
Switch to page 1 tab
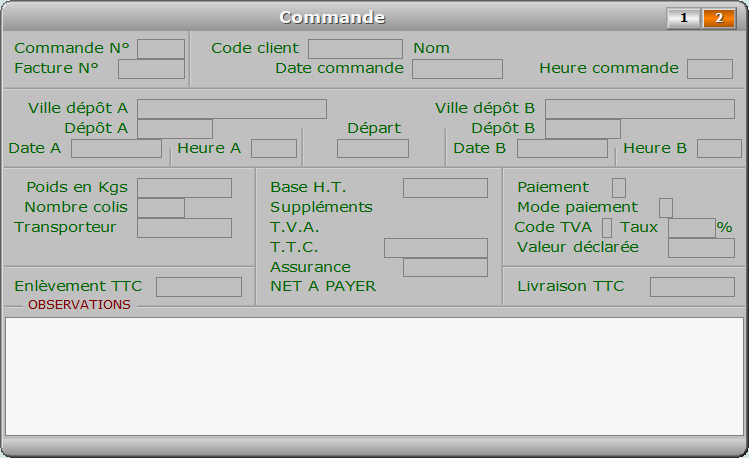pos(684,18)
